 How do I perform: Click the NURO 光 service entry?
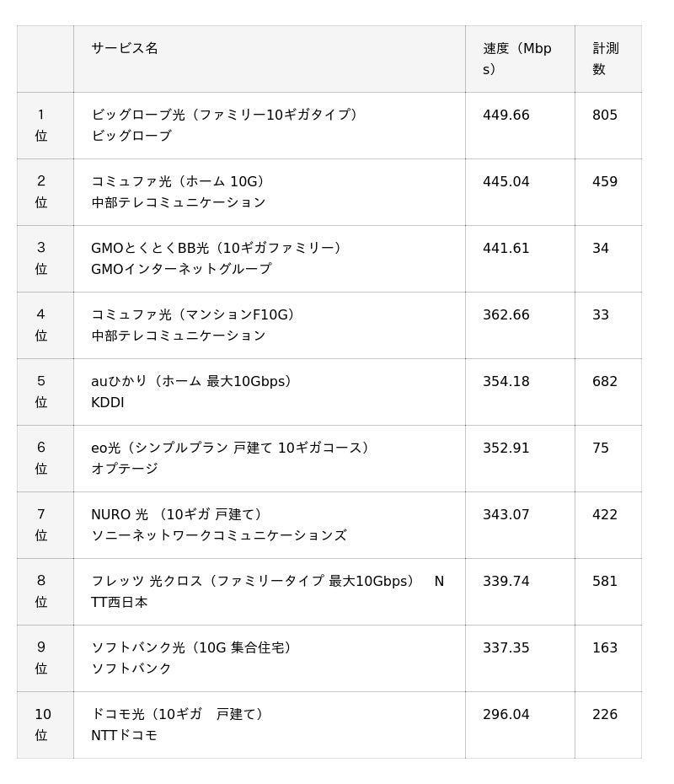[270, 524]
